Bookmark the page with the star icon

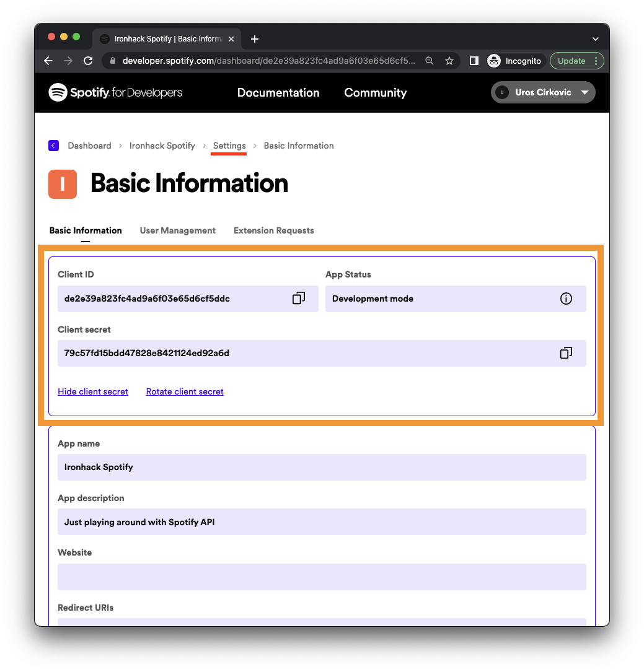[x=449, y=61]
